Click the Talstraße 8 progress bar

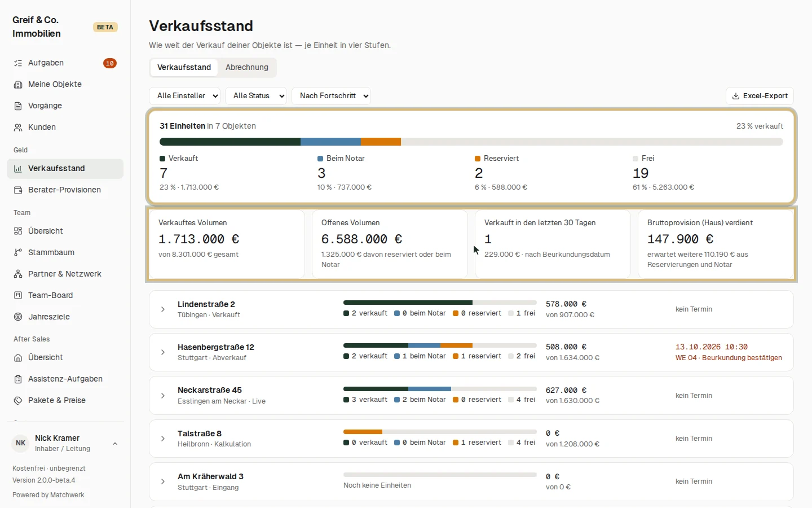(x=440, y=432)
